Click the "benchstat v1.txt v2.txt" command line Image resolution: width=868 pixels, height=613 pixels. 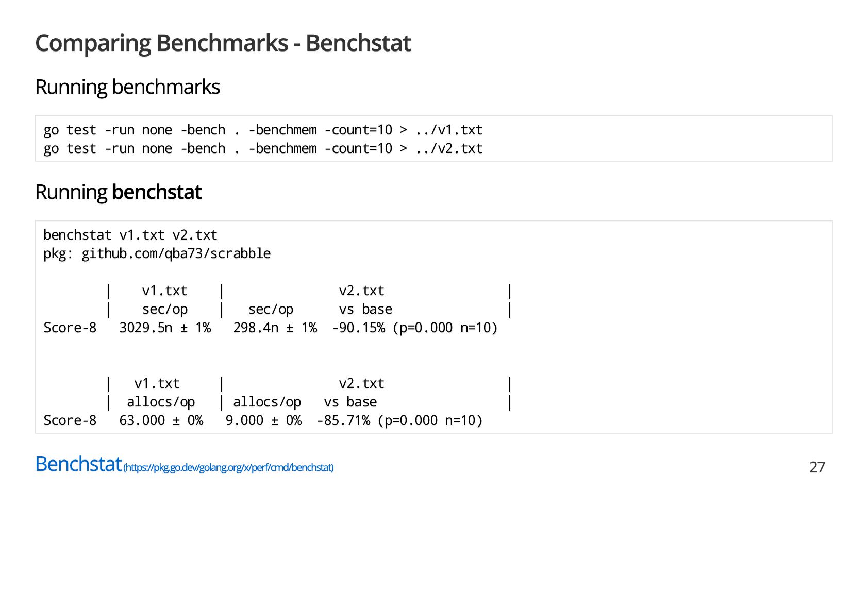pyautogui.click(x=130, y=235)
